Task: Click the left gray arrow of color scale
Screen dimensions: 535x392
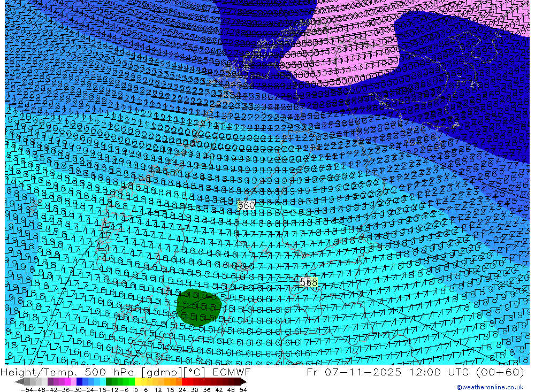Action: pos(19,382)
